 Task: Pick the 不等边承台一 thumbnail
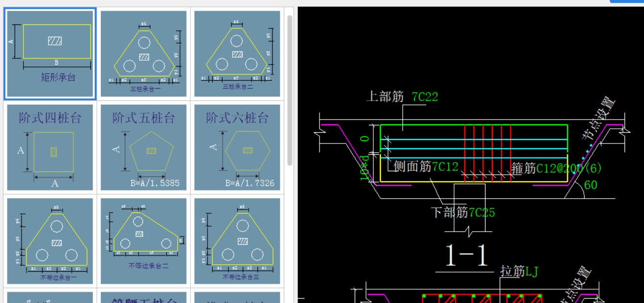tap(49, 241)
